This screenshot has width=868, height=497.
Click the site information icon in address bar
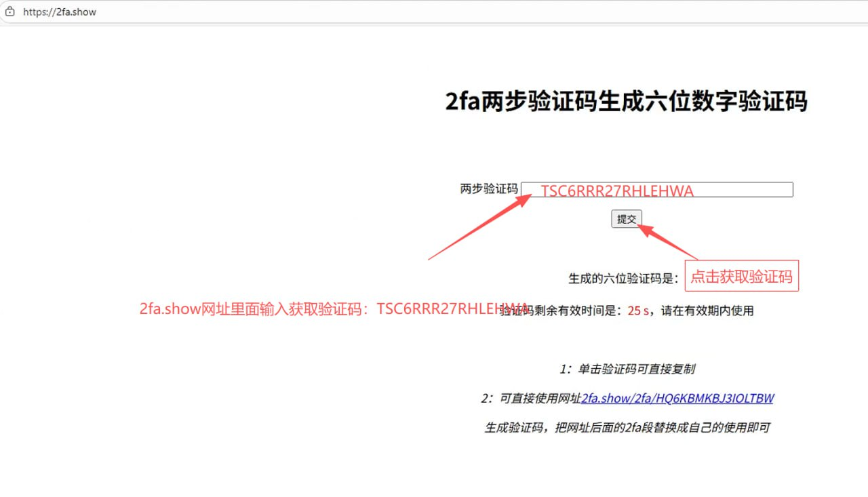point(9,12)
